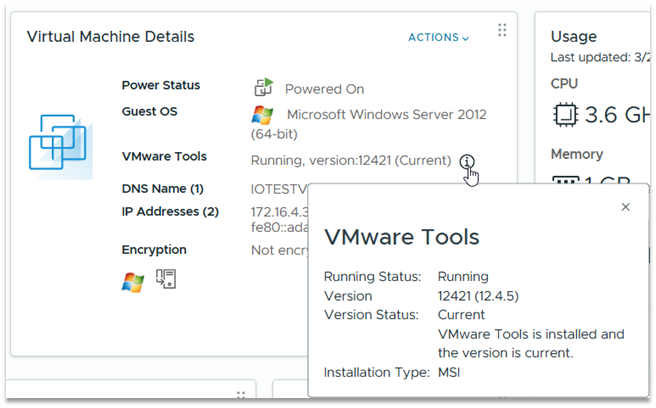This screenshot has height=408, width=656.
Task: Click the card drag handle dots icon
Action: click(502, 30)
